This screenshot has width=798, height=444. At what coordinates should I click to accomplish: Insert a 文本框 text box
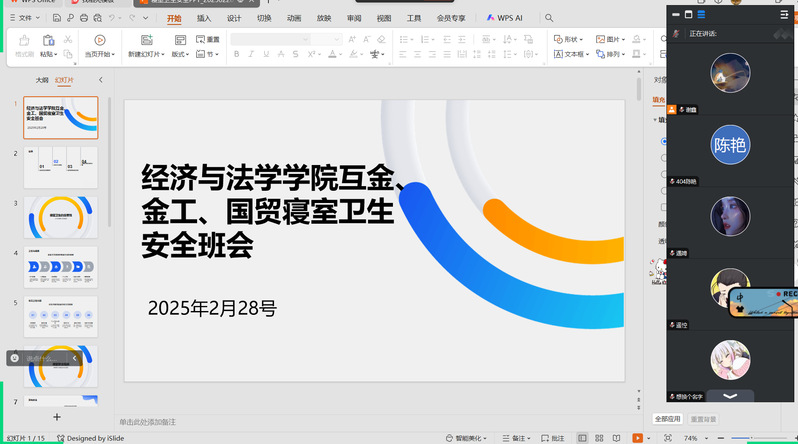(x=570, y=54)
